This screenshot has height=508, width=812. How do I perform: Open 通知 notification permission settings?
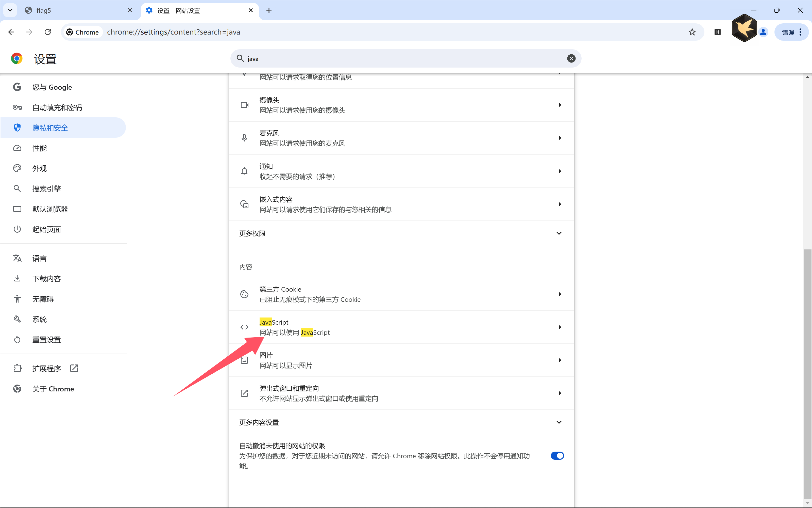pyautogui.click(x=402, y=171)
